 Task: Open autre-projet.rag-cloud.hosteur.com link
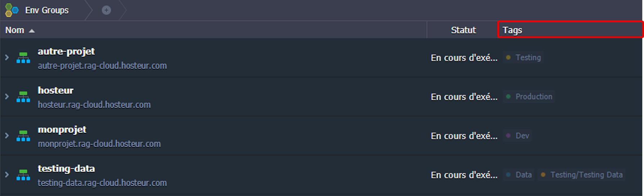pyautogui.click(x=102, y=66)
